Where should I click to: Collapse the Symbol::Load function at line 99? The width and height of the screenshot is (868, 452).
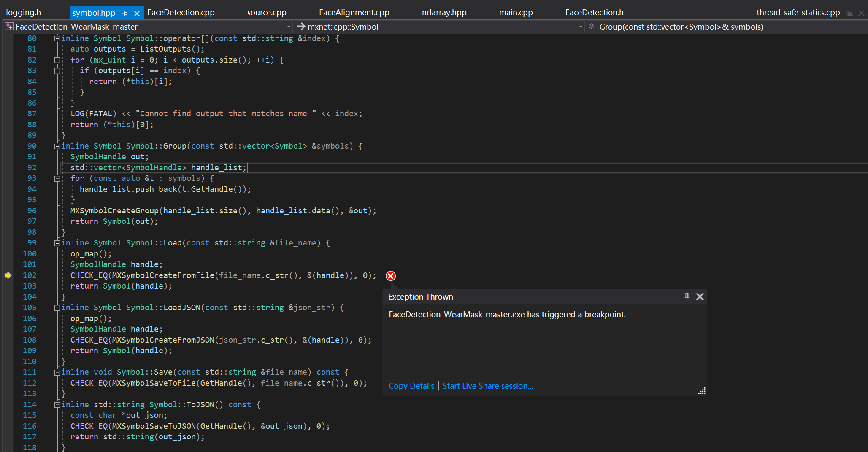pos(57,243)
